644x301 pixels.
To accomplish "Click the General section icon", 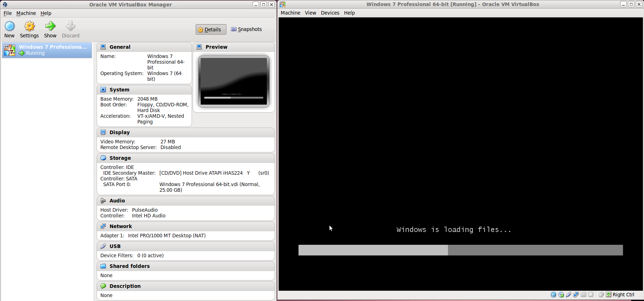I will click(103, 47).
